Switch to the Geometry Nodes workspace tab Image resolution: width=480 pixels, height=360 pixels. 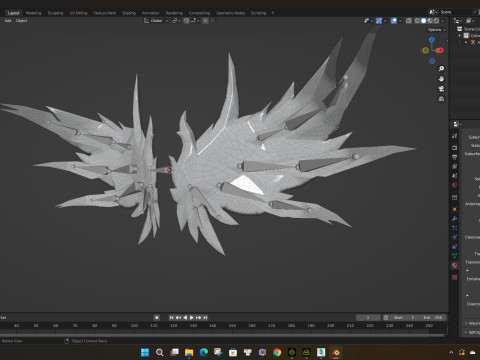(230, 13)
